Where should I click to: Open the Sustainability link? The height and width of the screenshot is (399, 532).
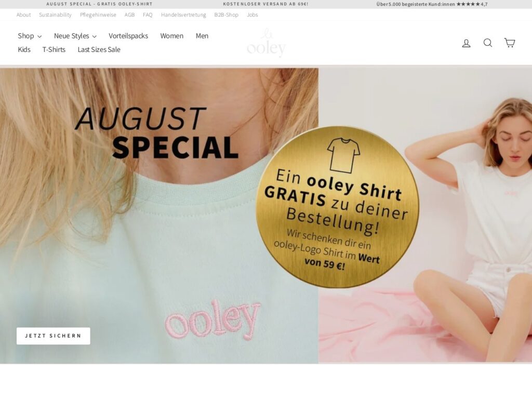pos(55,15)
